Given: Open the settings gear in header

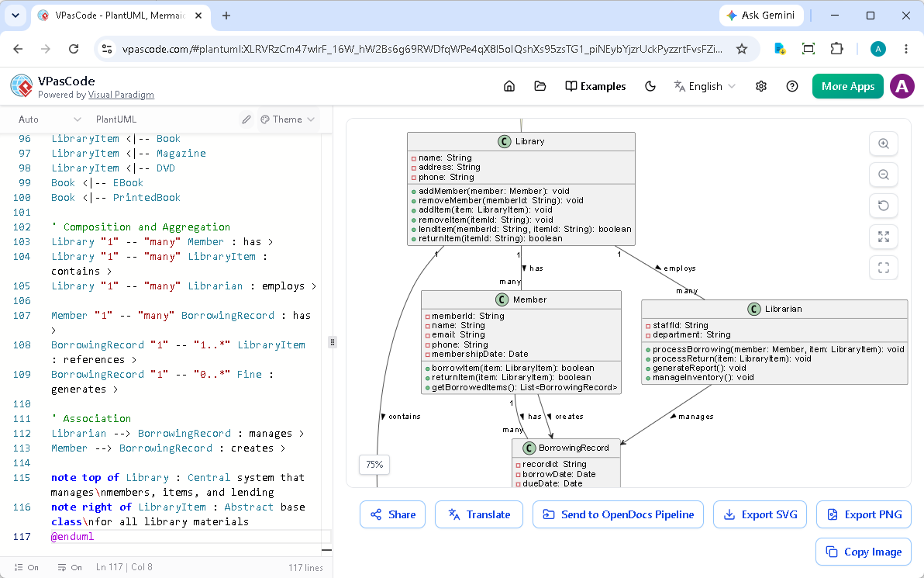Looking at the screenshot, I should (760, 86).
